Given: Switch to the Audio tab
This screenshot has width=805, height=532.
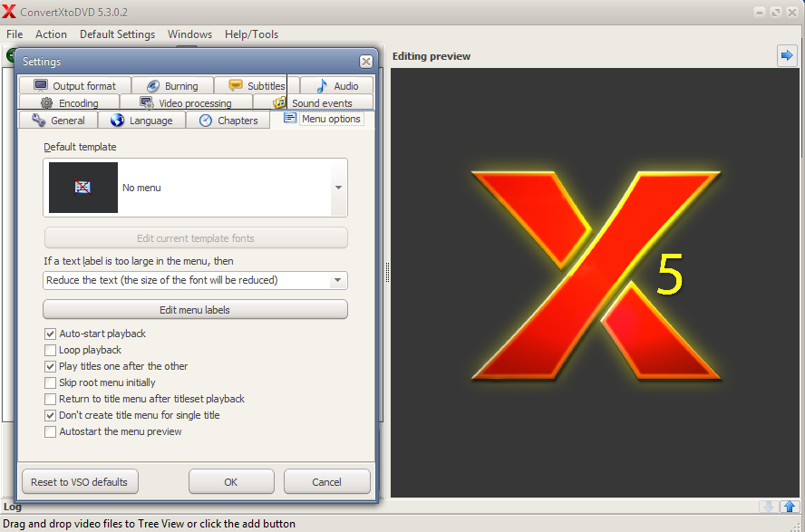Looking at the screenshot, I should 337,85.
